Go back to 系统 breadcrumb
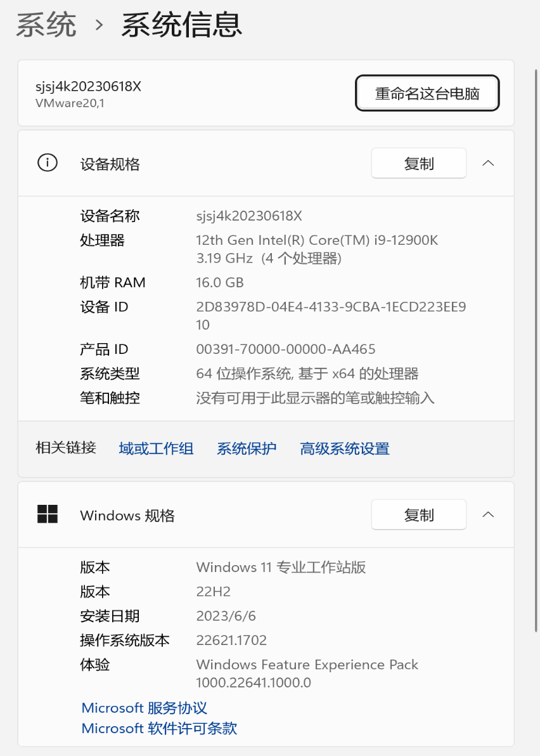The width and height of the screenshot is (540, 756). (46, 25)
